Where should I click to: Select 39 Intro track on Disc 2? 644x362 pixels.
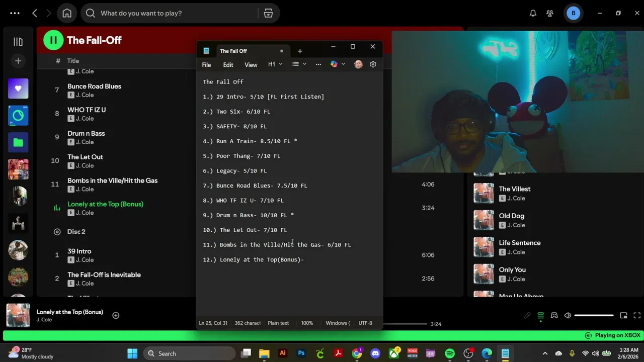pyautogui.click(x=79, y=251)
